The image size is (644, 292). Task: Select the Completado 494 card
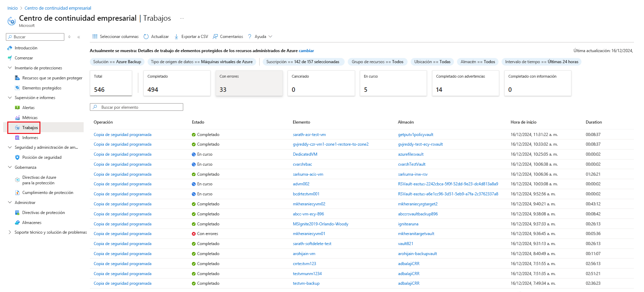177,83
